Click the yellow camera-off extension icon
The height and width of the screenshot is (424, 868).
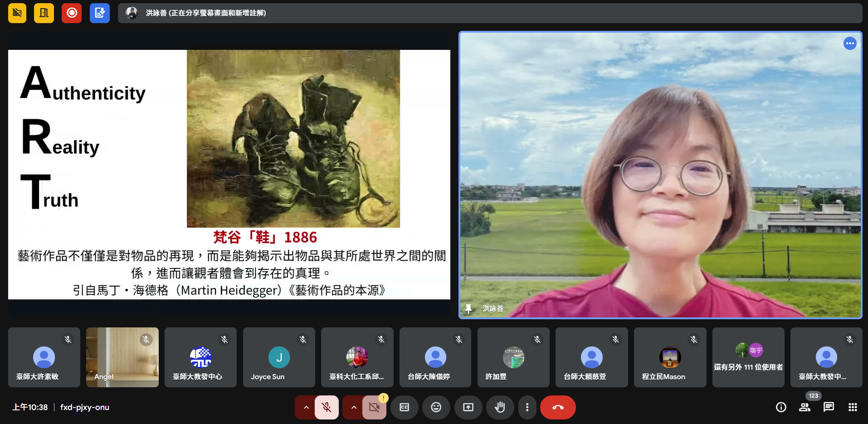coord(17,13)
